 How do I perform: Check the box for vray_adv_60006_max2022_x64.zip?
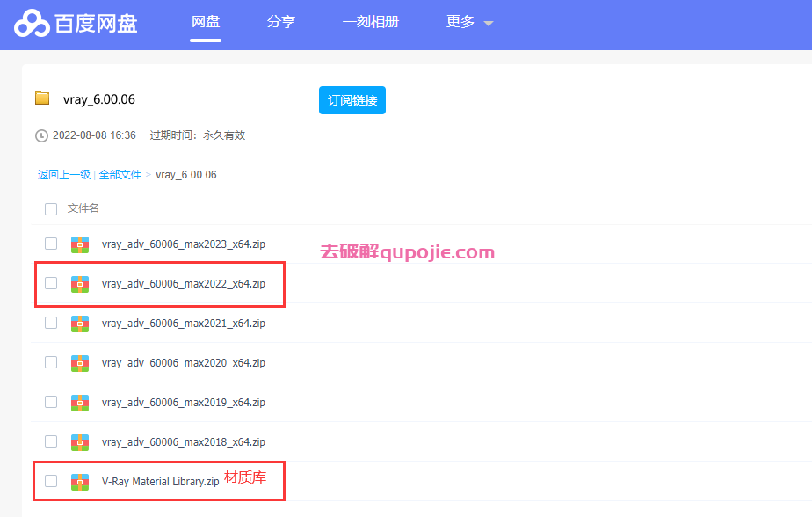coord(51,283)
